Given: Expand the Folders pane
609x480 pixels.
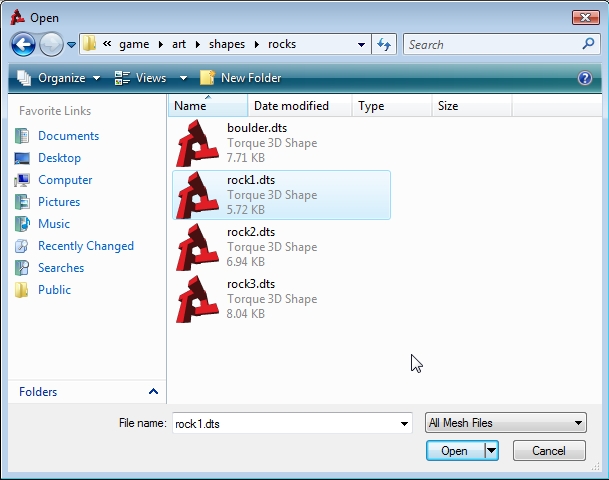Looking at the screenshot, I should point(153,392).
